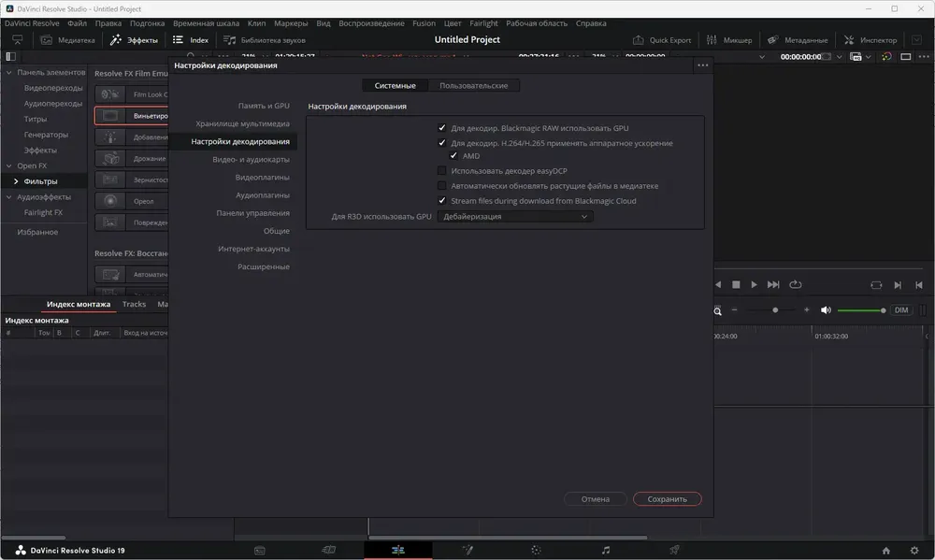
Task: Enable the easyDCP decoder checkbox
Action: [x=442, y=170]
